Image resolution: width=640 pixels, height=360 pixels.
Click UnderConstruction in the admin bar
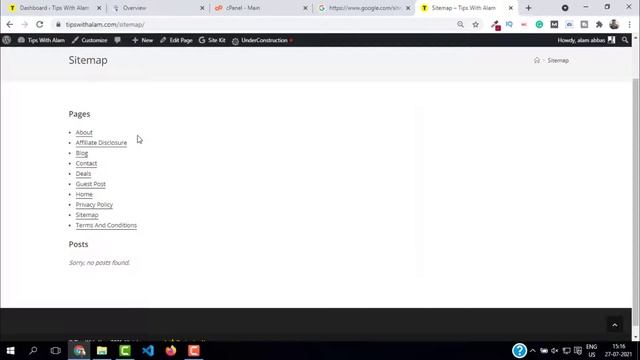point(262,40)
